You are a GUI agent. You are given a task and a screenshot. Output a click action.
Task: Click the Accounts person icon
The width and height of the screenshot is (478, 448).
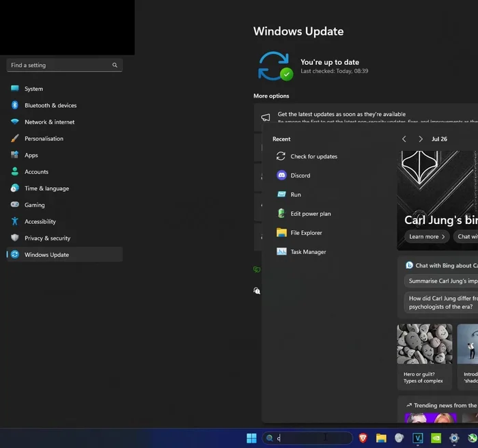point(14,171)
